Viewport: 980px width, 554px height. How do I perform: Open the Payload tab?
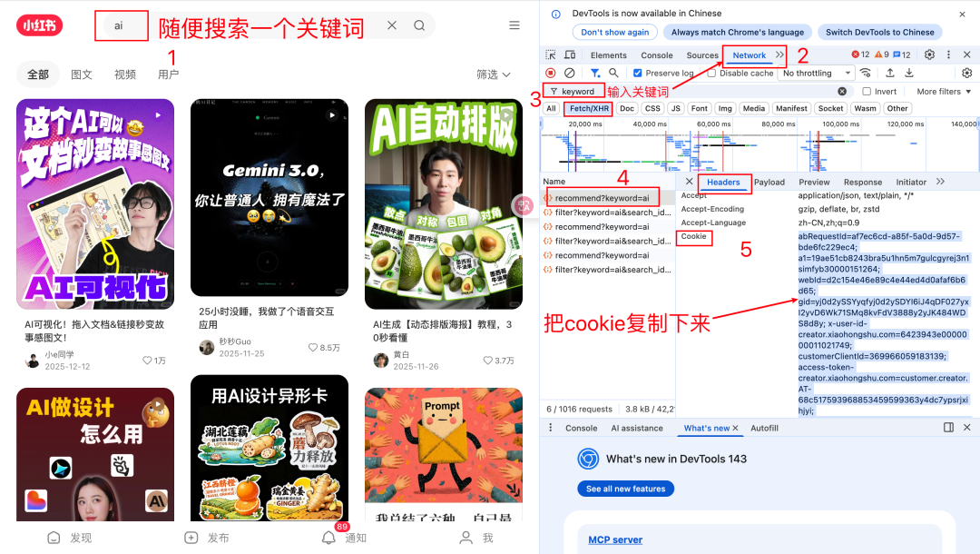(x=769, y=182)
